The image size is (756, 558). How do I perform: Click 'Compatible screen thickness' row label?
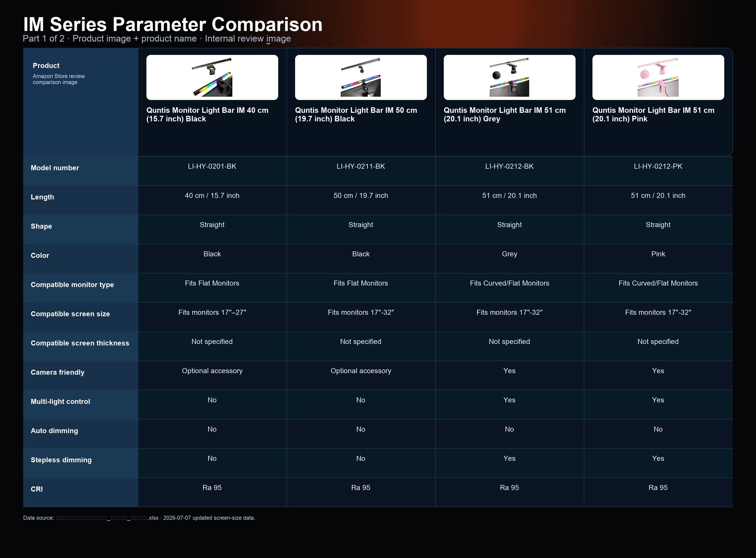pyautogui.click(x=80, y=343)
